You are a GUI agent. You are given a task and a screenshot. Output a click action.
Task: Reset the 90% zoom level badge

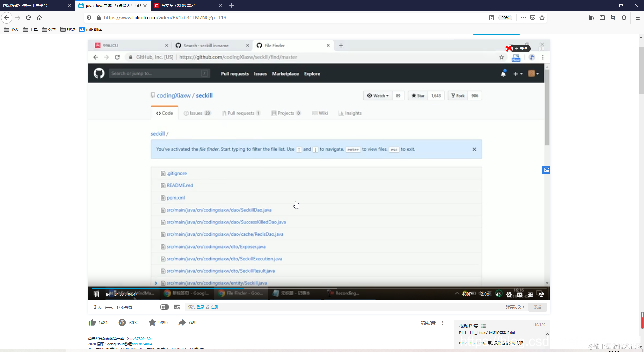pyautogui.click(x=505, y=18)
